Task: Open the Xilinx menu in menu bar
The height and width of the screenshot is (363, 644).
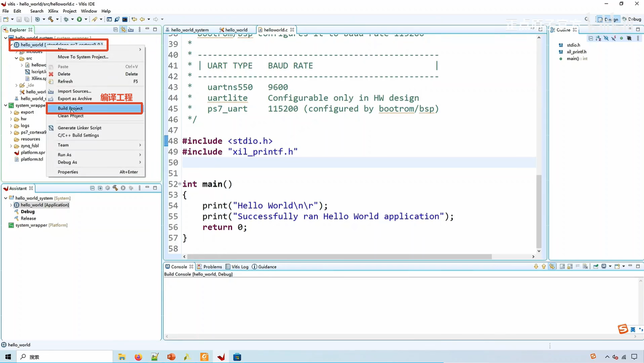Action: [x=53, y=11]
